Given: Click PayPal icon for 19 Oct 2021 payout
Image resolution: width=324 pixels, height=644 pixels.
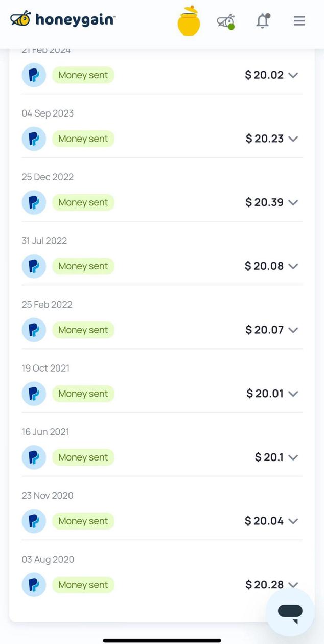Looking at the screenshot, I should pyautogui.click(x=34, y=394).
